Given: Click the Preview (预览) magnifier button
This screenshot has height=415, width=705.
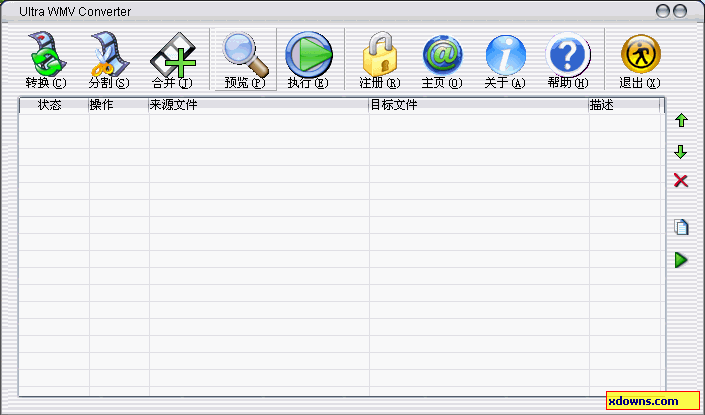Looking at the screenshot, I should tap(245, 59).
